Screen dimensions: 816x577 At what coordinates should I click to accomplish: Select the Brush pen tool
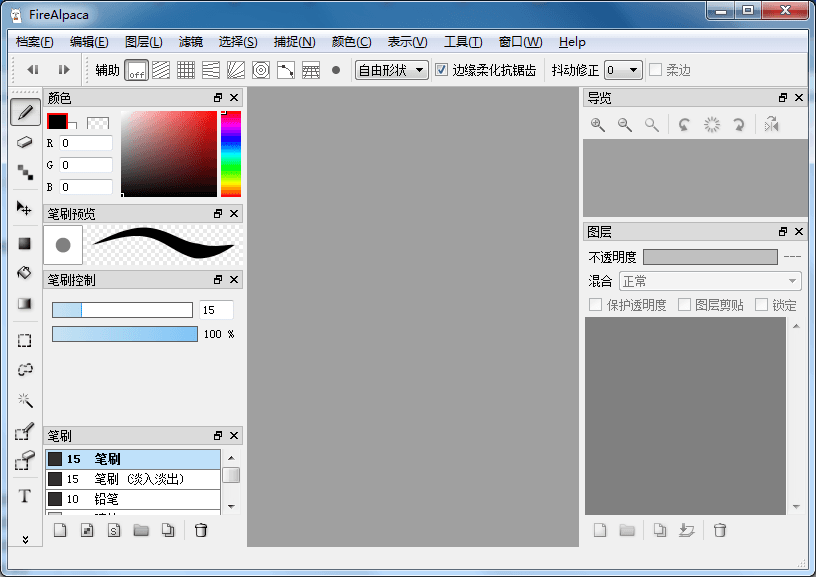[25, 112]
